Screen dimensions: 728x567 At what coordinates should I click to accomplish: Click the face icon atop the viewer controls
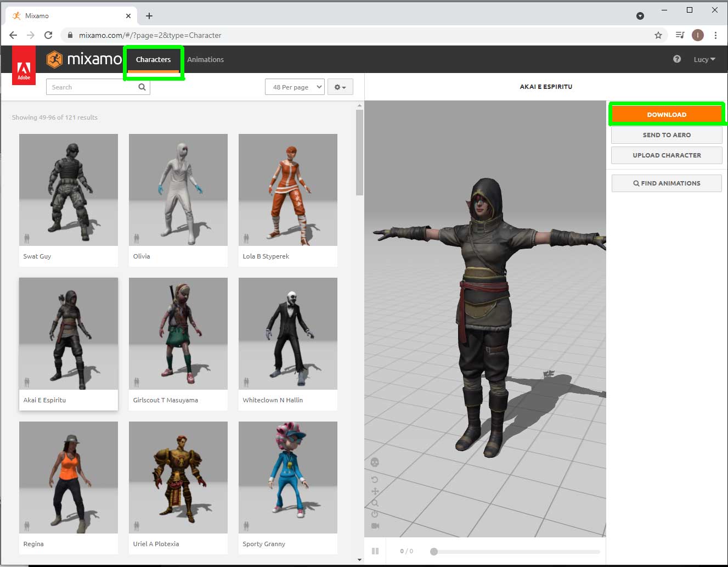[375, 462]
